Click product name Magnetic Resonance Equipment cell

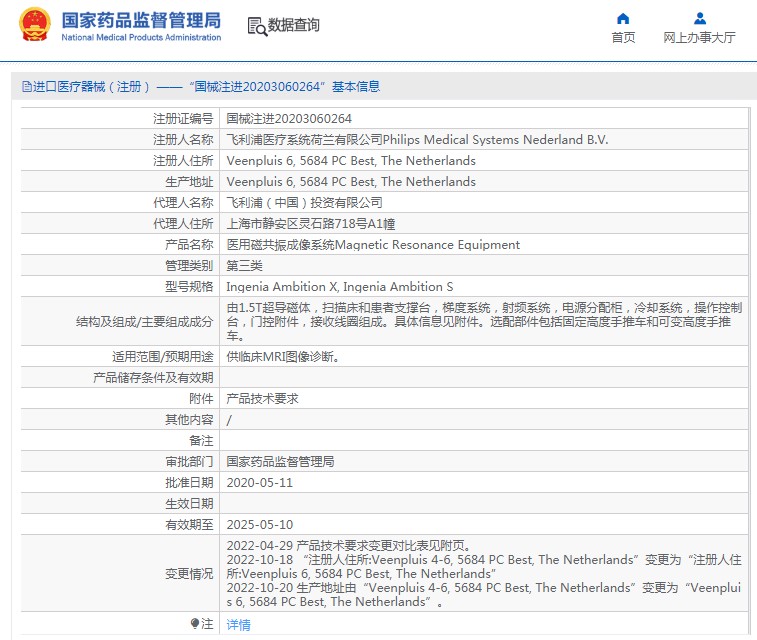tap(373, 245)
